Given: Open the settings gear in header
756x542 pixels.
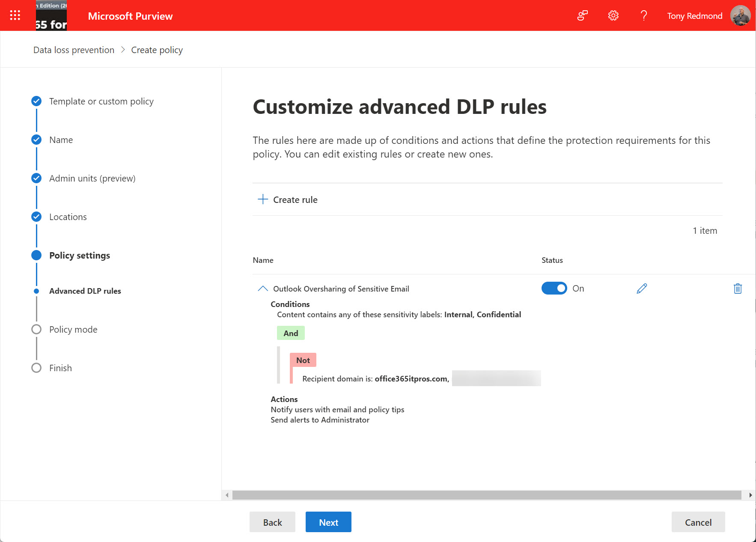Looking at the screenshot, I should [x=613, y=16].
